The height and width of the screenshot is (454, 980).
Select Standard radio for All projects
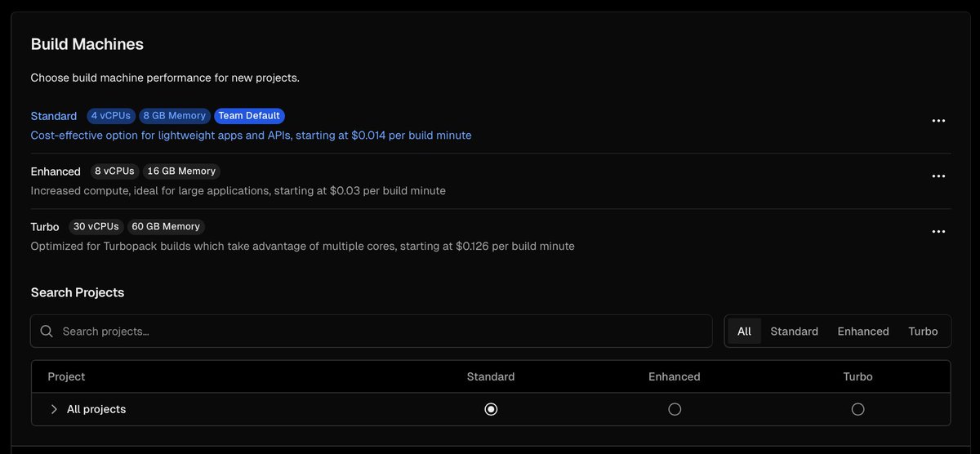pyautogui.click(x=491, y=409)
